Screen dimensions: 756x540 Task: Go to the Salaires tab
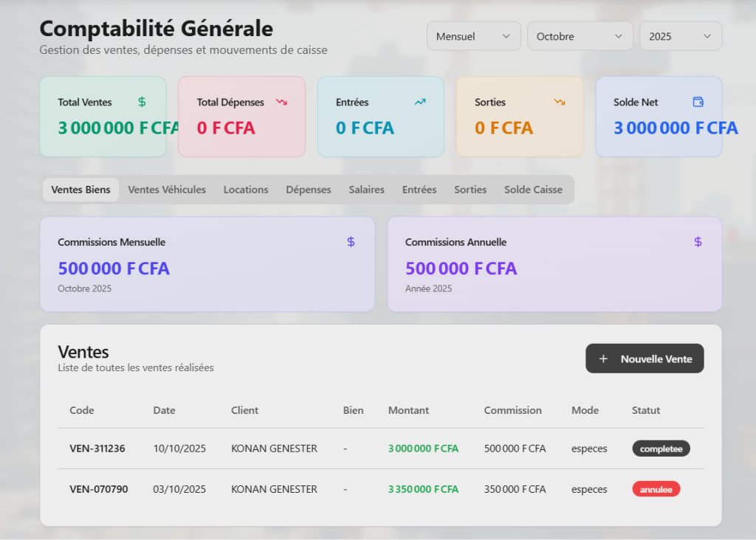(x=366, y=190)
